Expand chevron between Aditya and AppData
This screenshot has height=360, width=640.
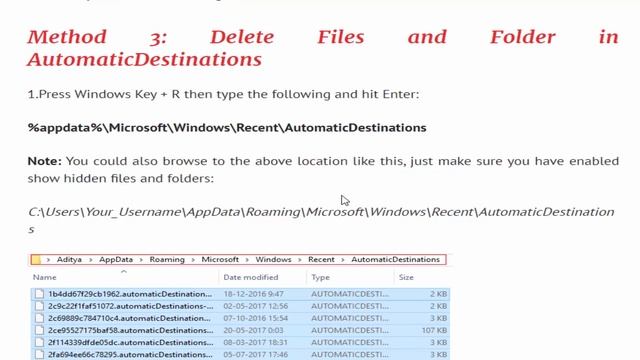click(91, 260)
